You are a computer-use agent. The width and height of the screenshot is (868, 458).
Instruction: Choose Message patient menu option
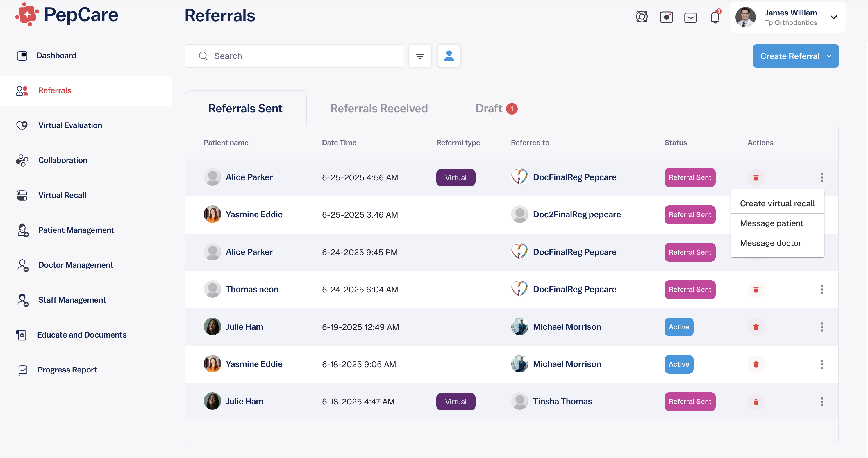tap(777, 223)
